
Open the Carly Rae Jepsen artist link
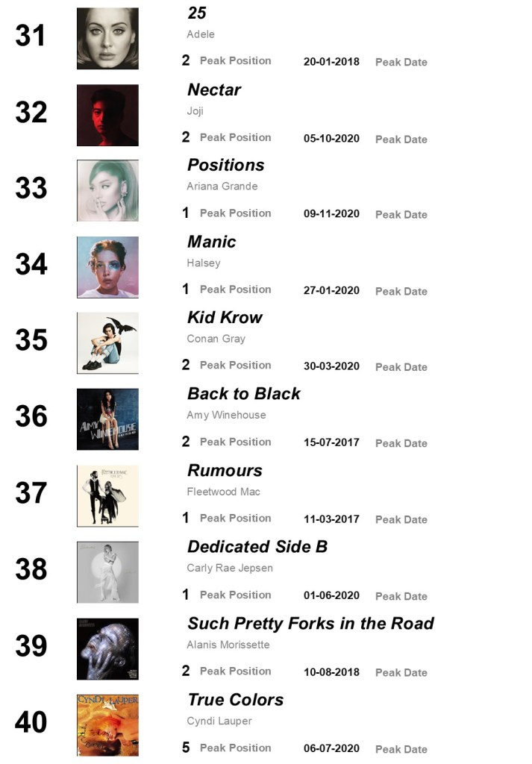[229, 568]
